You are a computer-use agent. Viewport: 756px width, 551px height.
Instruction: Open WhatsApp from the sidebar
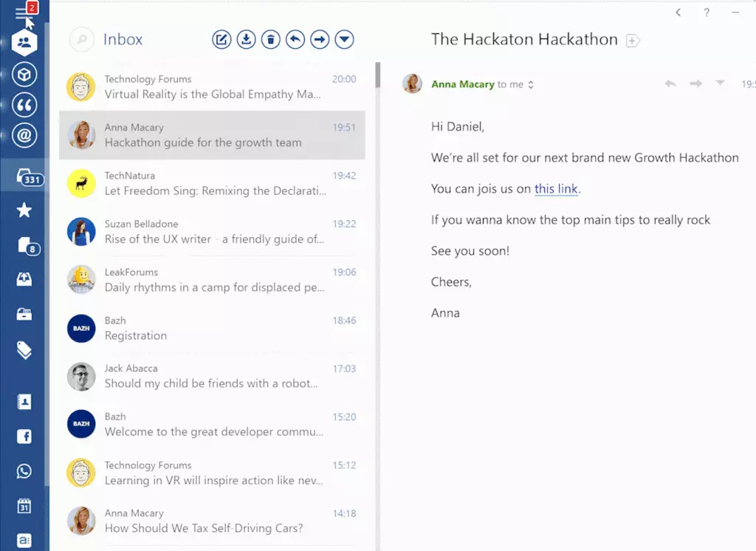coord(24,471)
